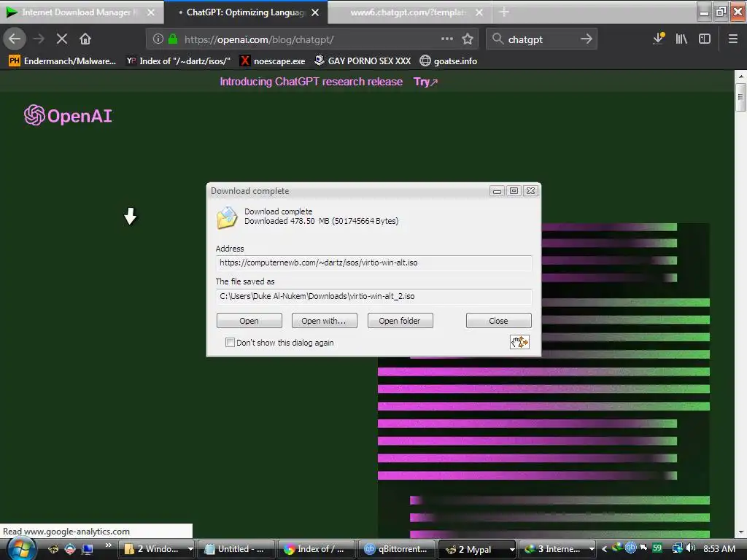The width and height of the screenshot is (747, 560).
Task: Open a new browser tab
Action: pos(504,12)
